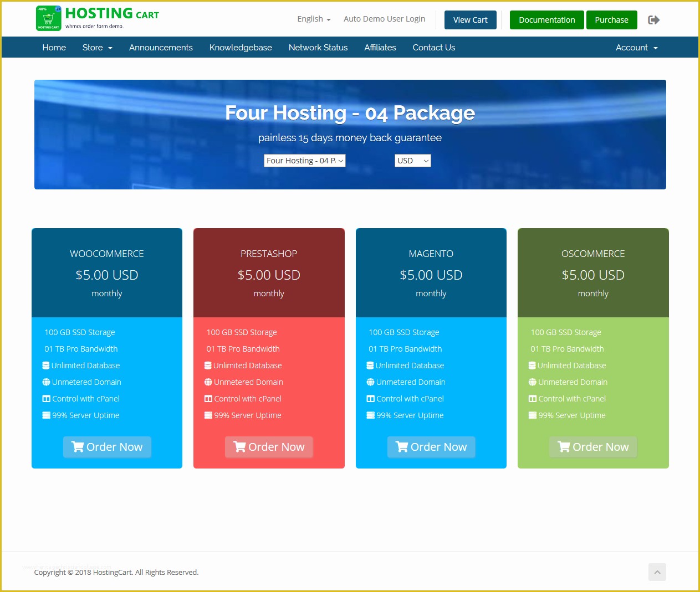Viewport: 700px width, 592px height.
Task: Click database icon in Prestashop plan
Action: [208, 366]
